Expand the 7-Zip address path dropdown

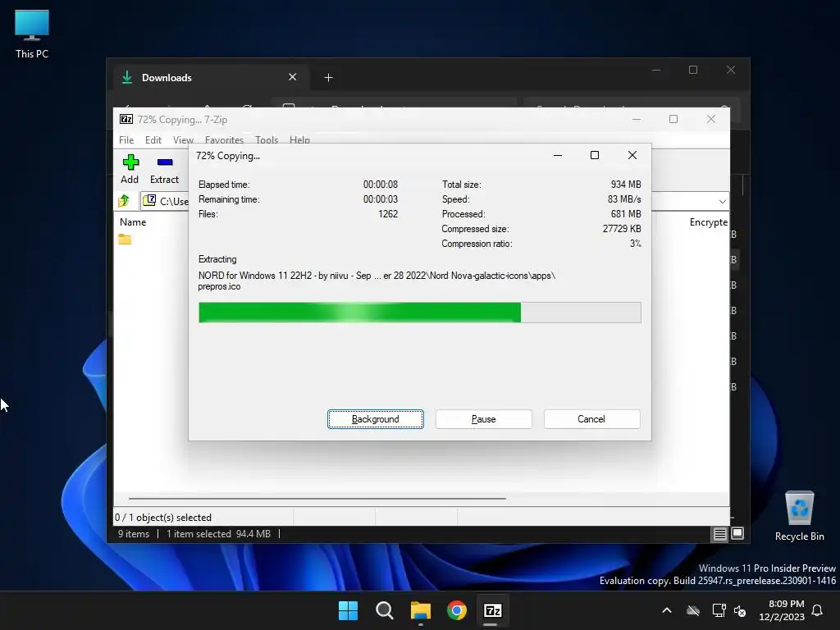point(722,202)
